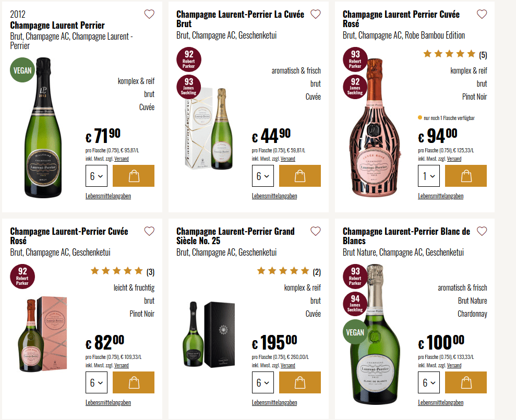Toggle wishlist heart for Cuvée Rosé Geschenketui
The width and height of the screenshot is (516, 420).
pos(149,231)
